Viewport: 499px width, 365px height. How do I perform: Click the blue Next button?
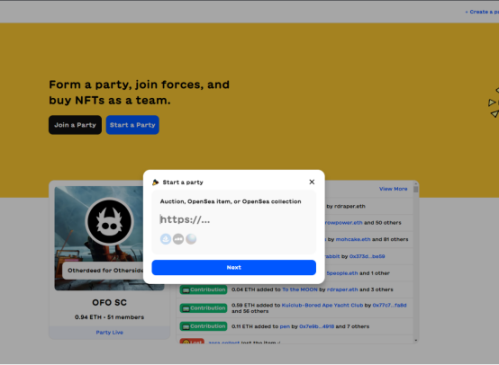(234, 267)
